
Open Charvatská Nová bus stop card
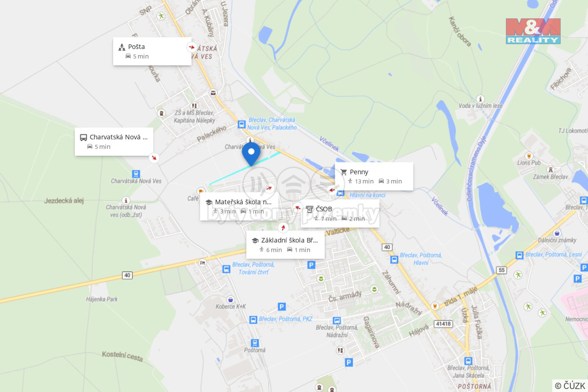pyautogui.click(x=114, y=142)
